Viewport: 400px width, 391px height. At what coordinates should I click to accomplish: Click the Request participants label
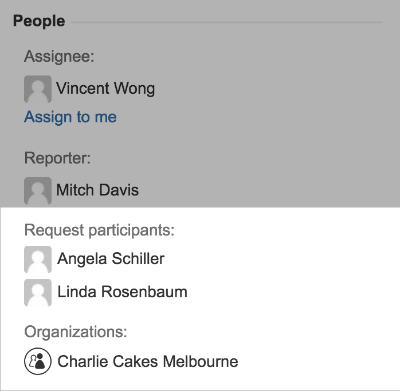[99, 230]
